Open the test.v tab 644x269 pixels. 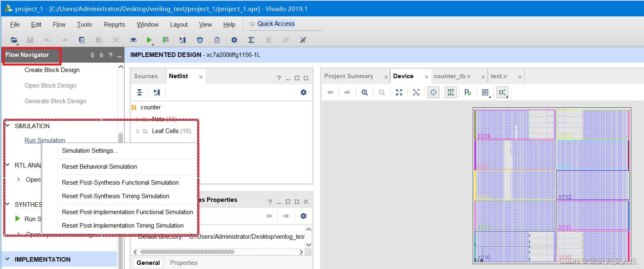[498, 76]
